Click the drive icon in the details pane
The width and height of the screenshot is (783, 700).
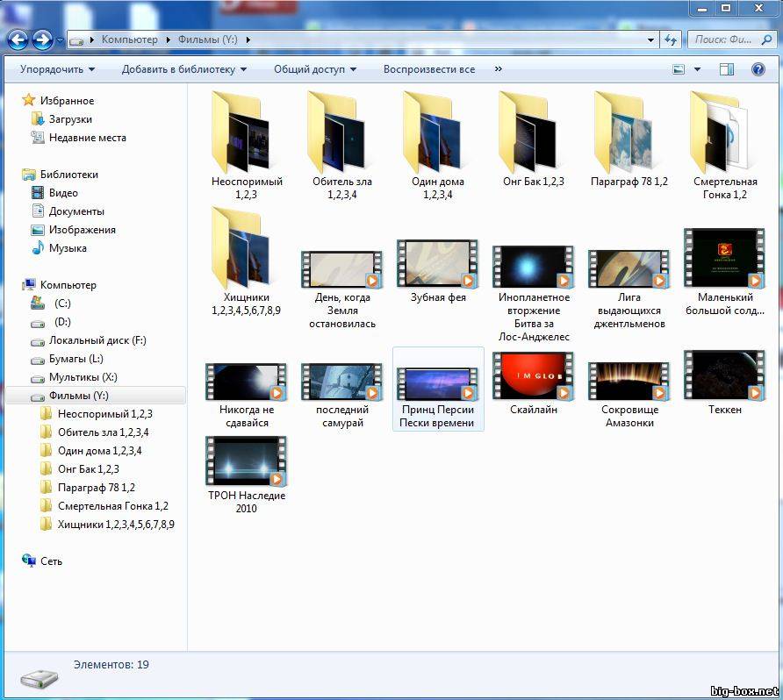pyautogui.click(x=39, y=677)
